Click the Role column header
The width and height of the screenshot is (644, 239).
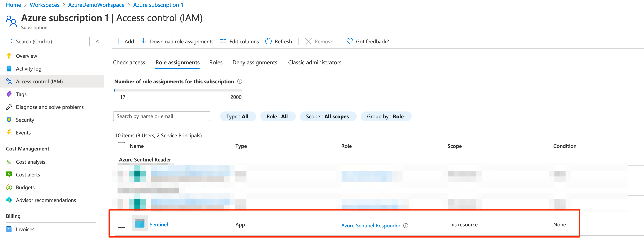click(347, 146)
